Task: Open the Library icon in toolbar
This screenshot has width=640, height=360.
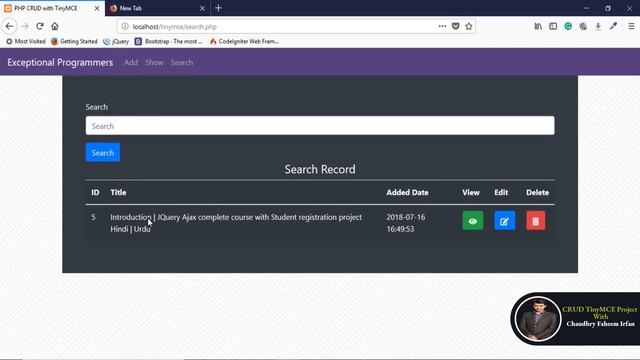Action: click(538, 27)
